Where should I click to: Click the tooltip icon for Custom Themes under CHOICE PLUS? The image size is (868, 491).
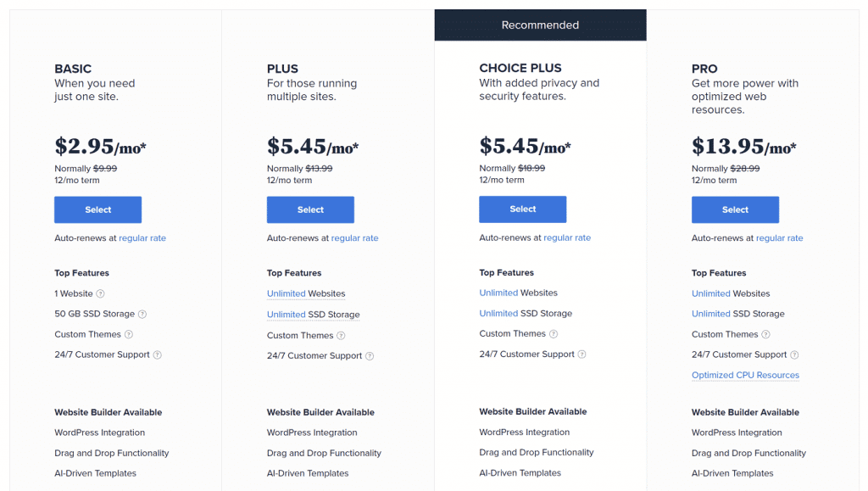click(x=554, y=334)
